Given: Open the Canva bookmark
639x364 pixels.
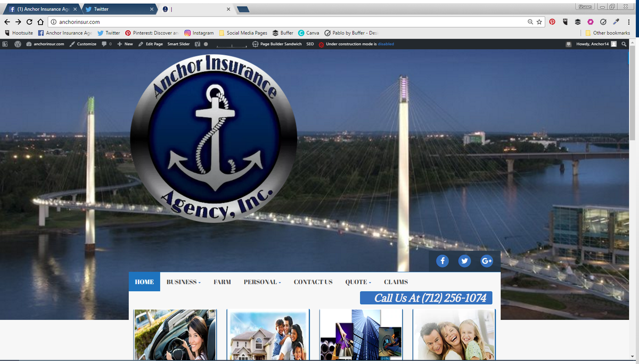Looking at the screenshot, I should pyautogui.click(x=309, y=33).
